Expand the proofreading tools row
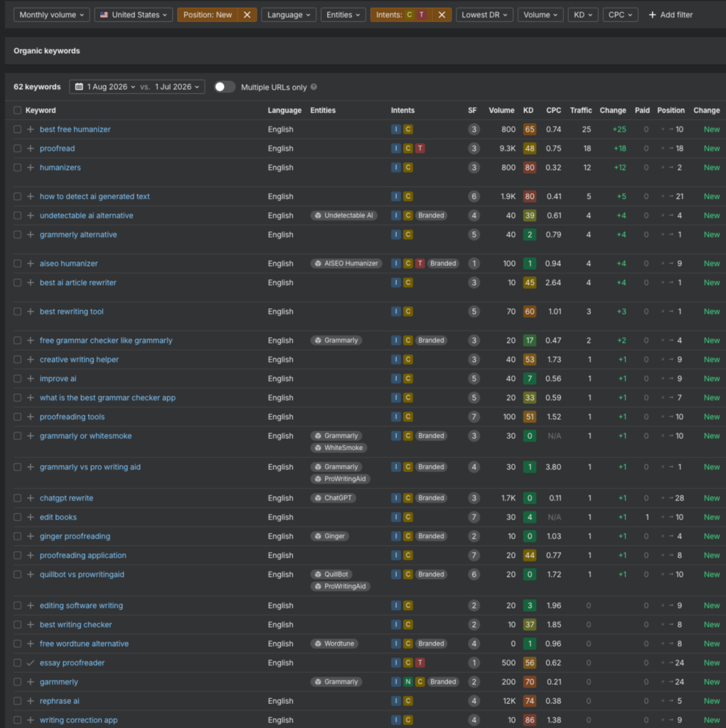Image resolution: width=726 pixels, height=728 pixels. [x=31, y=417]
